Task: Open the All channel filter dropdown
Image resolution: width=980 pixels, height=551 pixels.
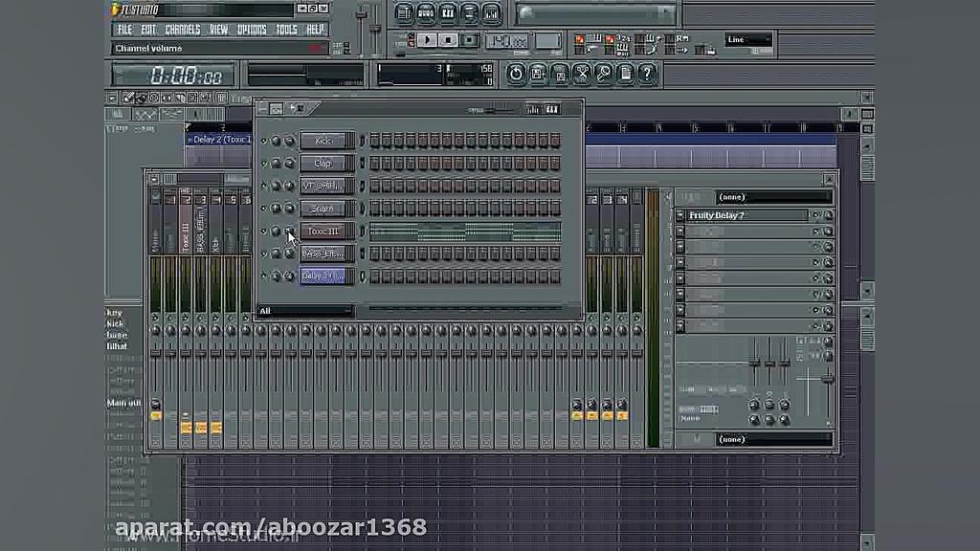Action: (x=305, y=311)
